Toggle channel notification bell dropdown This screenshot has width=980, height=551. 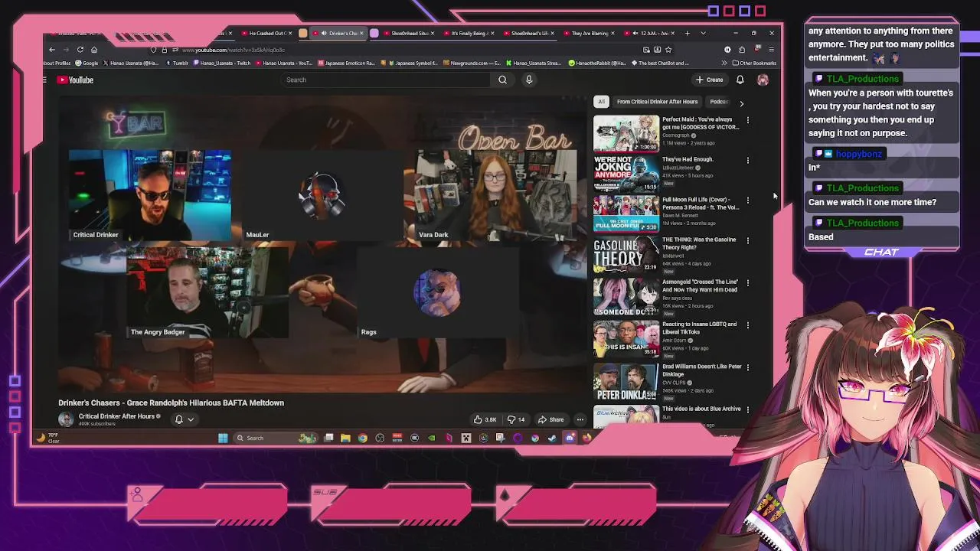(x=185, y=419)
